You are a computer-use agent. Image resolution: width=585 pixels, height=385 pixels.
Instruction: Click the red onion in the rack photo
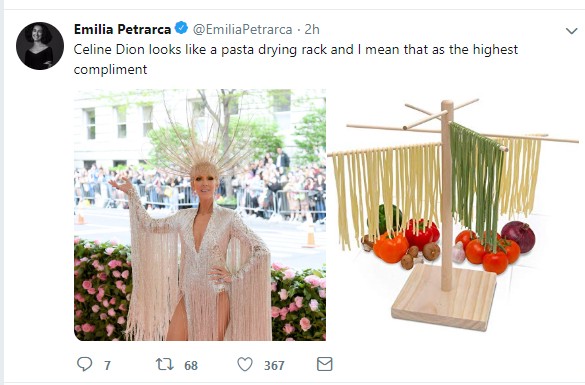518,236
